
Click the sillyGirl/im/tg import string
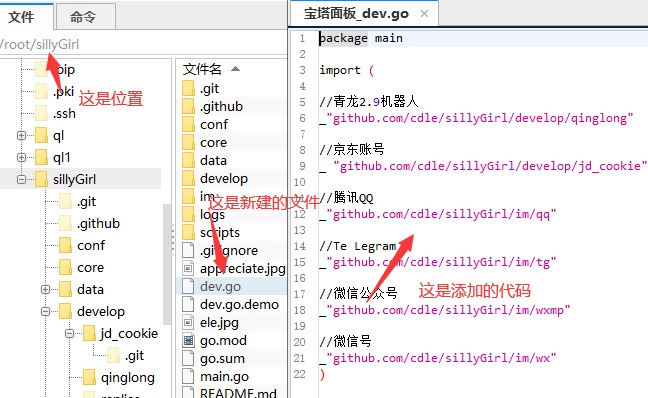(x=441, y=262)
